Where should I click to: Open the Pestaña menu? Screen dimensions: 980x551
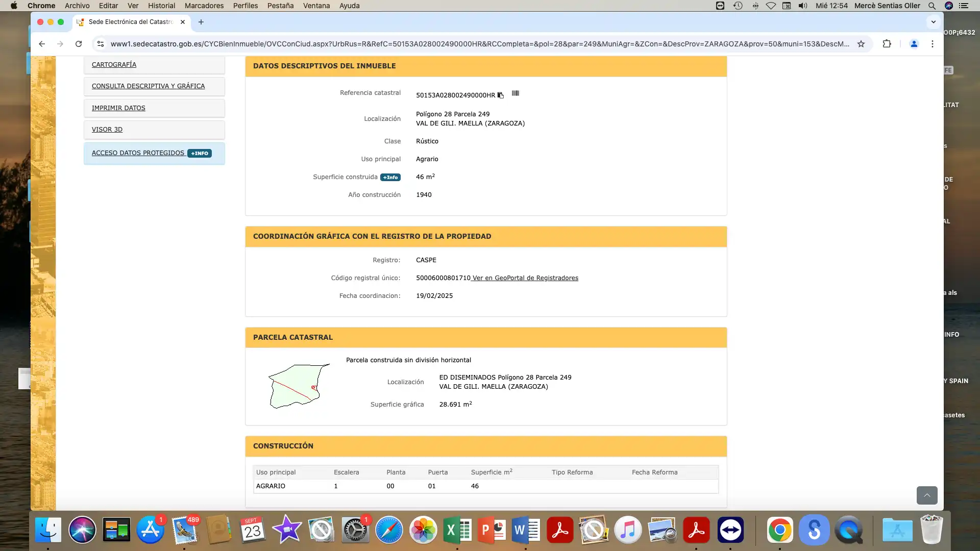pyautogui.click(x=280, y=6)
